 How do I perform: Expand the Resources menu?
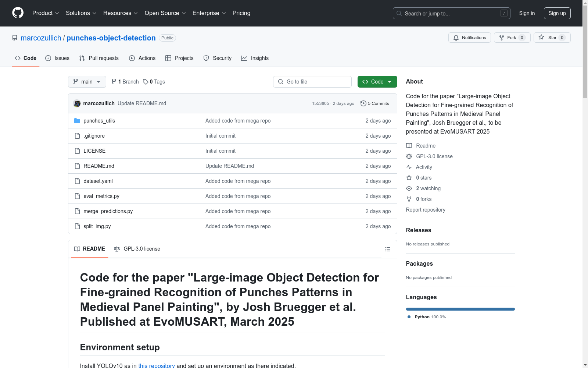pyautogui.click(x=121, y=13)
